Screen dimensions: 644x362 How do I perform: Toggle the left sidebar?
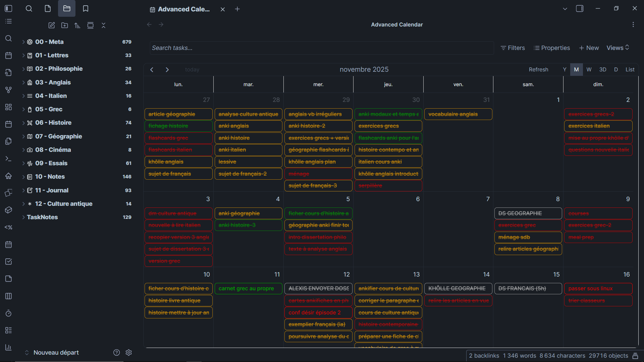pos(9,9)
